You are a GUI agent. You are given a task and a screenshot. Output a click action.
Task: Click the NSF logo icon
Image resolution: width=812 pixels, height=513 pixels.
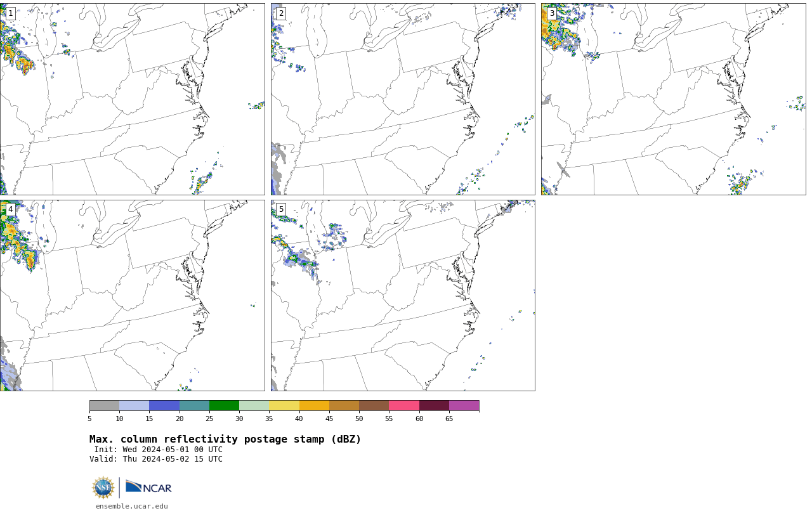103,488
